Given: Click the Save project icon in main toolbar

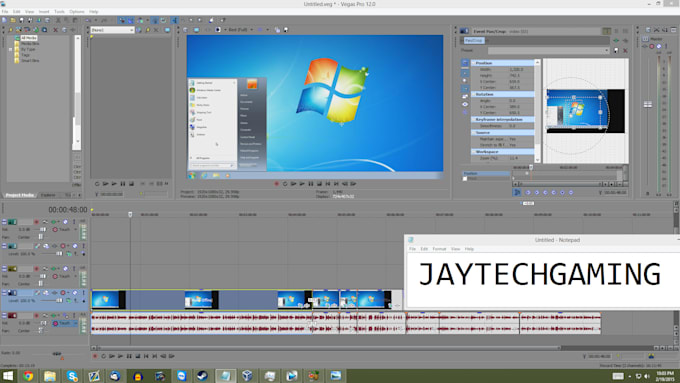Looking at the screenshot, I should (x=21, y=20).
